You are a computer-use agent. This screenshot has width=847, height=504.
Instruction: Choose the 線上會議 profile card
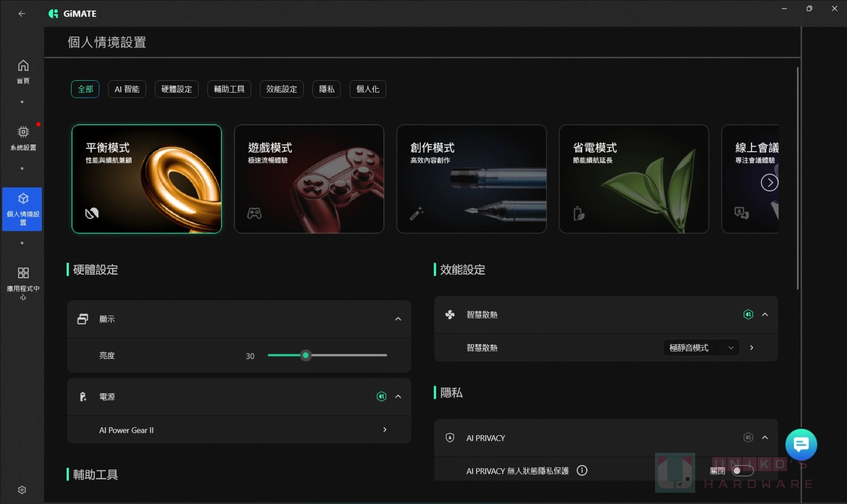[x=750, y=179]
